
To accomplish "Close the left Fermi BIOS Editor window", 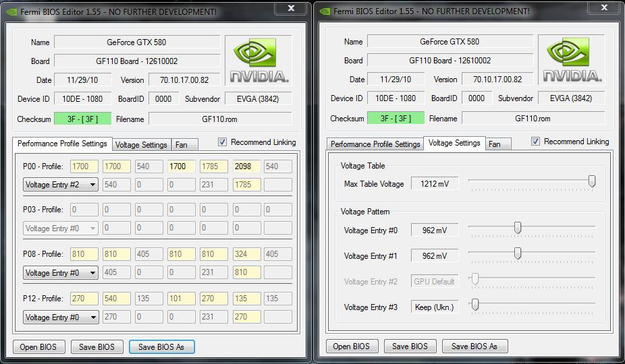I will (292, 8).
